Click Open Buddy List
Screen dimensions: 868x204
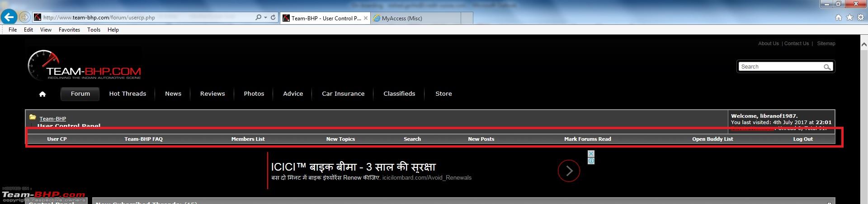point(712,139)
